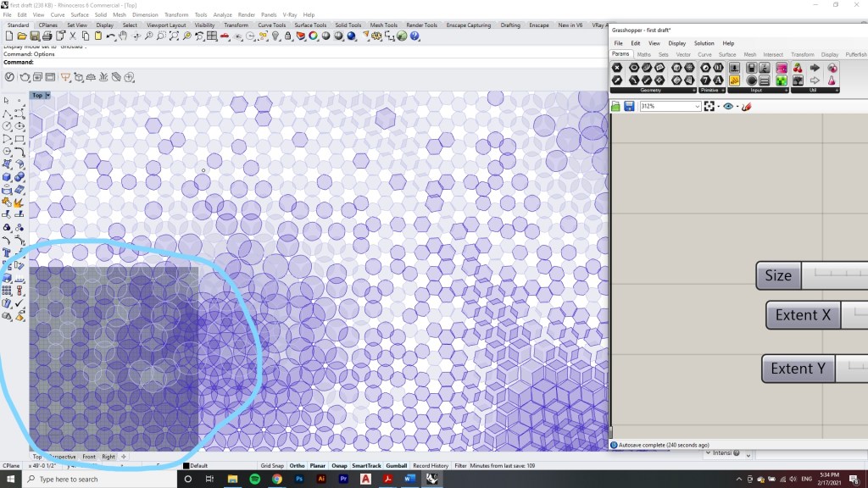Open the Top viewport title dropdown arrow
The height and width of the screenshot is (488, 868).
point(48,96)
